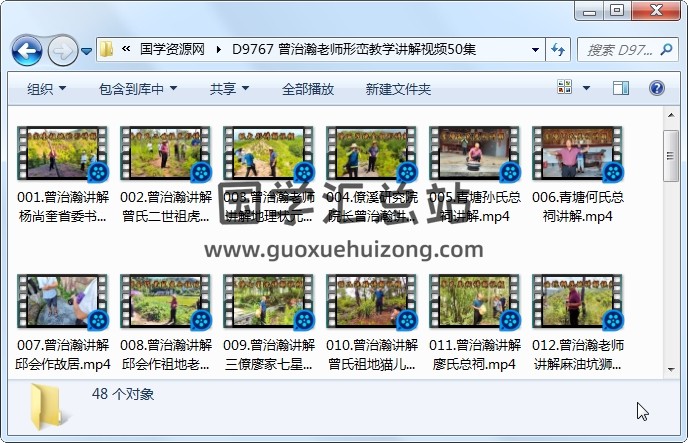Image resolution: width=688 pixels, height=443 pixels.
Task: Click file name 011.曾治瀚讲解廖氏总祠.mp4
Action: [475, 354]
